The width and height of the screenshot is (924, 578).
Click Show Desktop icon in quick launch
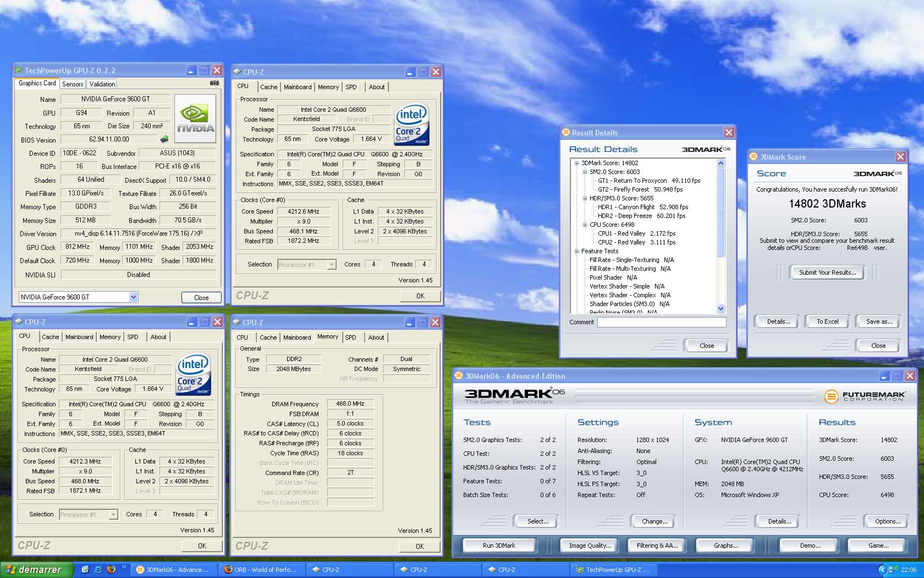point(85,570)
